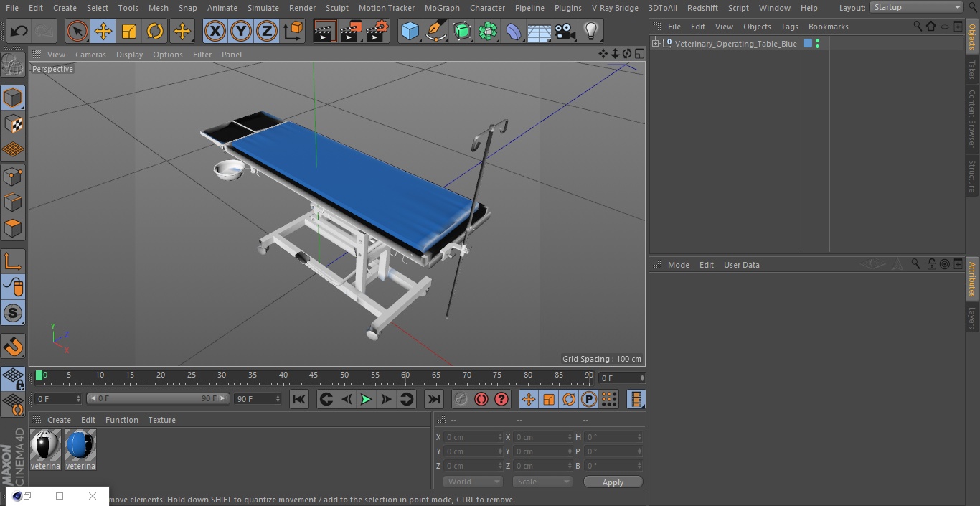Add a camera object
This screenshot has width=980, height=506.
click(x=565, y=31)
